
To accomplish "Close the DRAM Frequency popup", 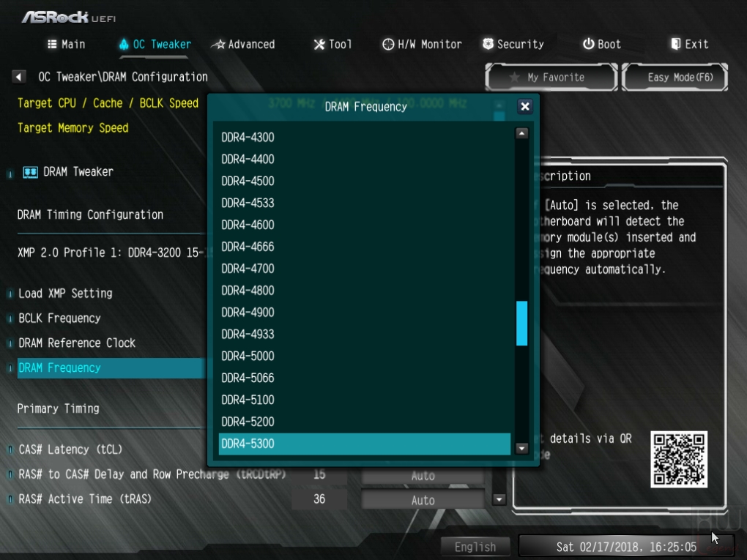I will pyautogui.click(x=524, y=107).
